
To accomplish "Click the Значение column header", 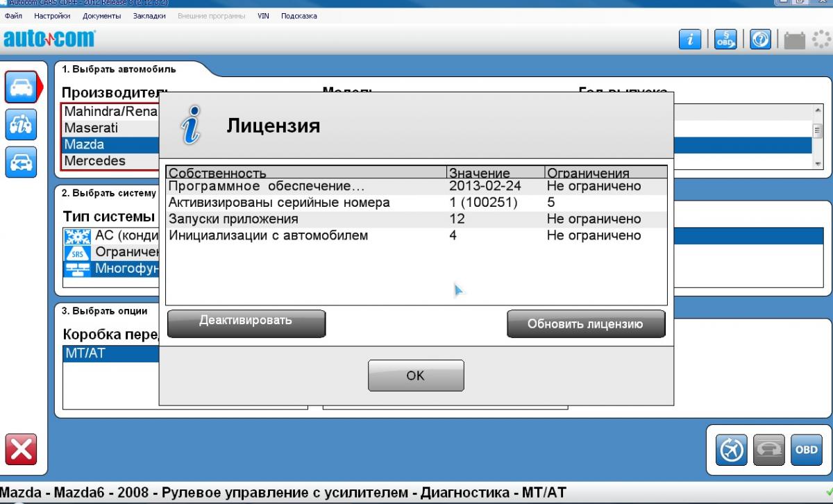I will pyautogui.click(x=496, y=173).
